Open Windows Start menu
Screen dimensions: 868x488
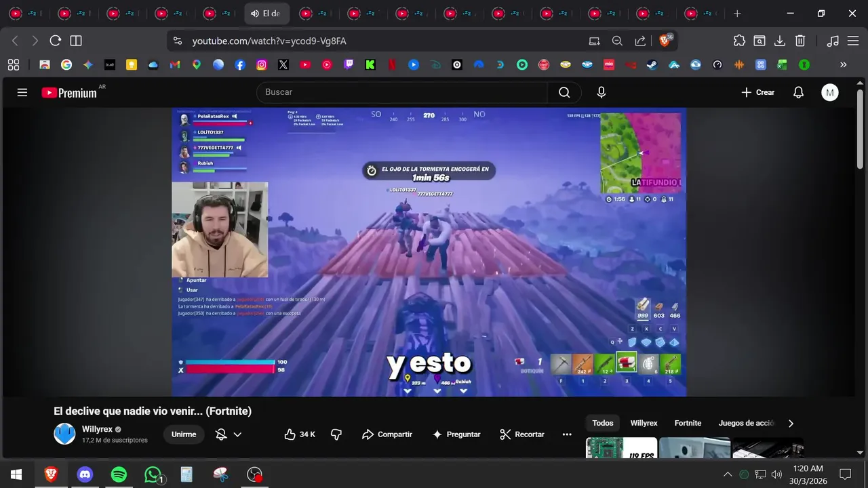tap(16, 474)
